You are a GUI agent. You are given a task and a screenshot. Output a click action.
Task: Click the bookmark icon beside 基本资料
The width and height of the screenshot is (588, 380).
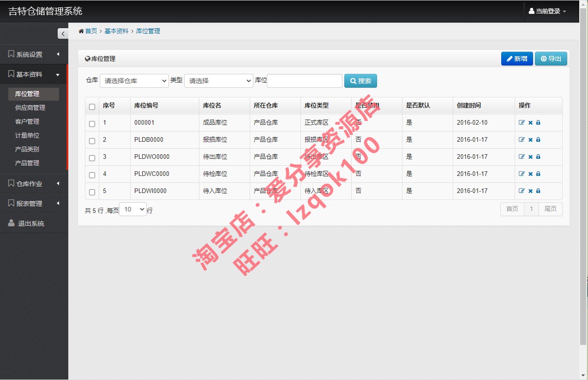click(11, 74)
